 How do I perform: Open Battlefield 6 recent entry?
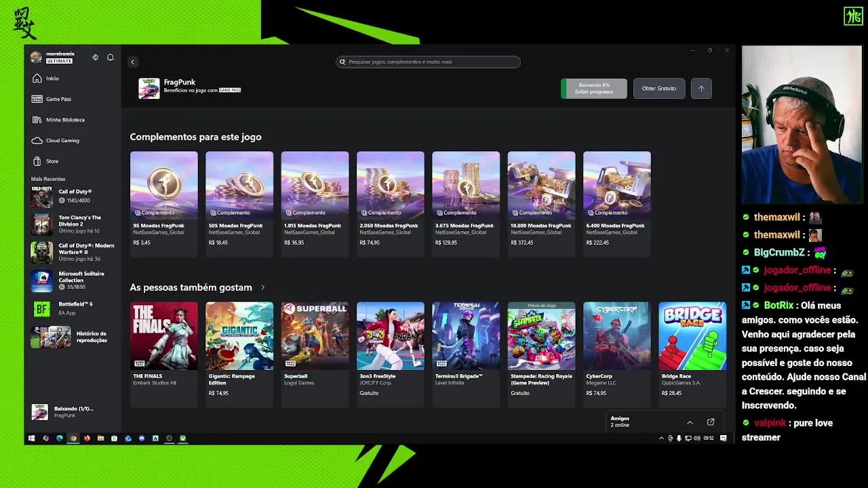click(73, 308)
